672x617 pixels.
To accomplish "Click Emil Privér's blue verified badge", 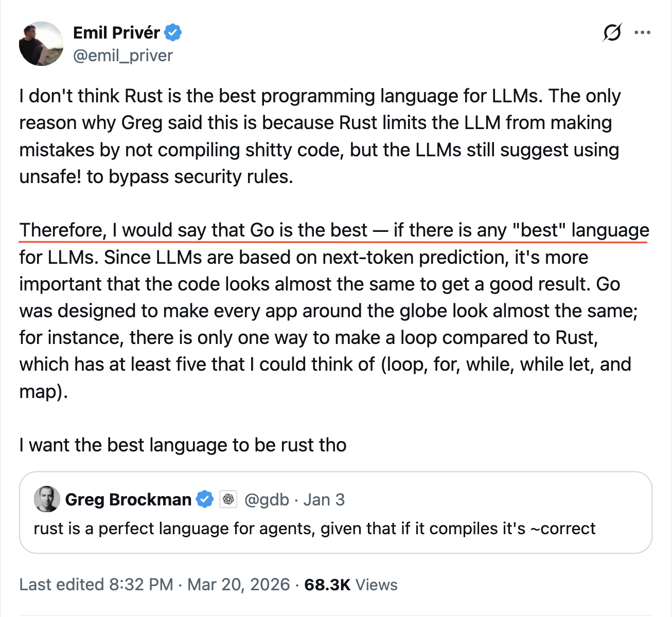I will (x=173, y=33).
